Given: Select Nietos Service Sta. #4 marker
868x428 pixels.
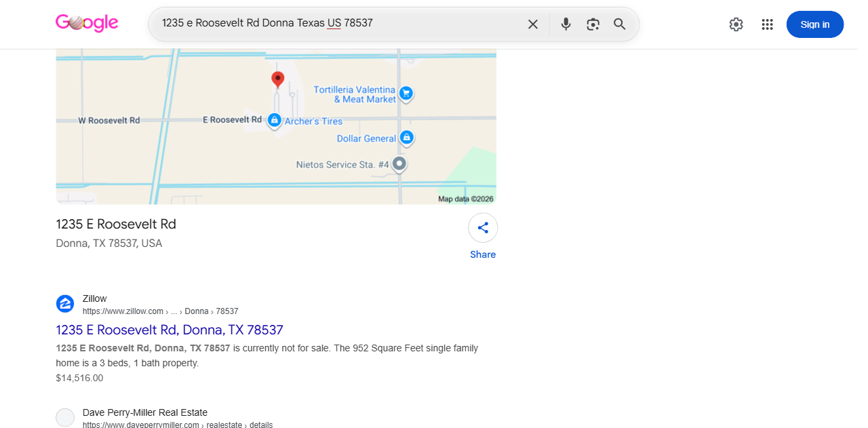Looking at the screenshot, I should (399, 164).
